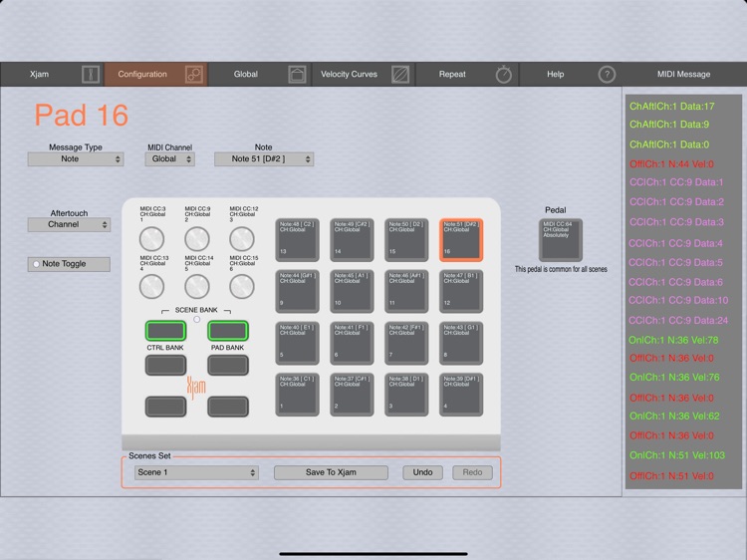Image resolution: width=747 pixels, height=560 pixels.
Task: Open the Help tab
Action: tap(571, 75)
